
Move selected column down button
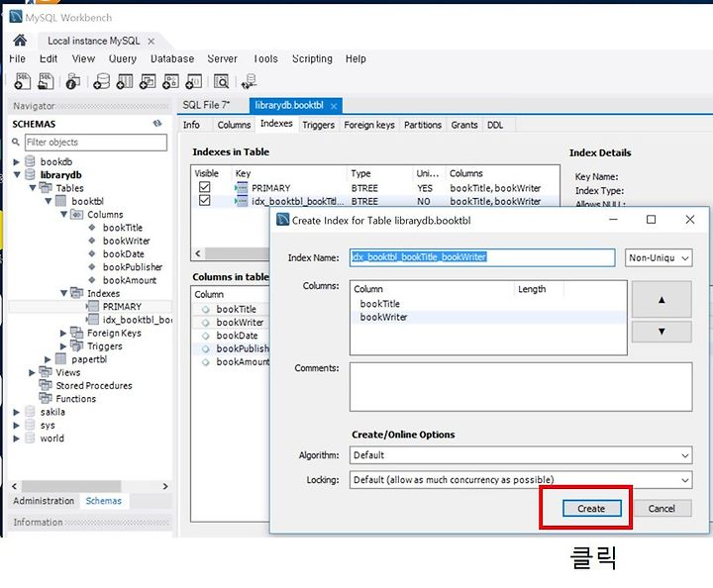tap(662, 332)
